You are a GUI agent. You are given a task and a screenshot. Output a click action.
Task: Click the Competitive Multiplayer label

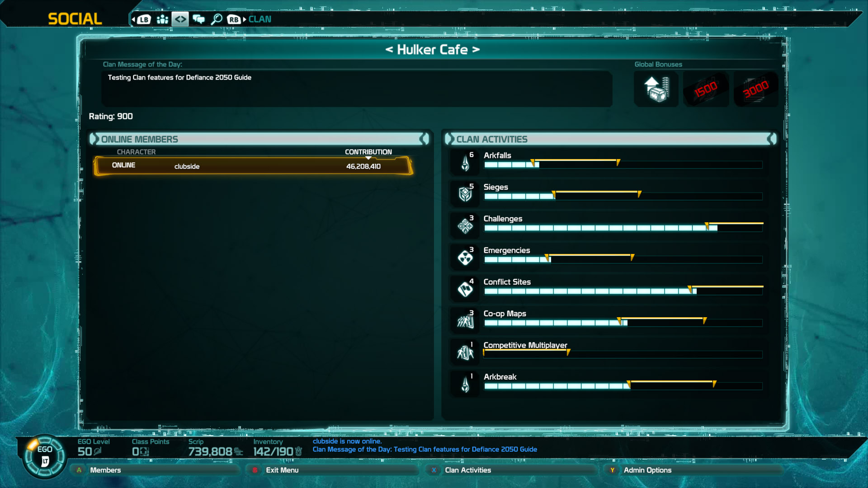pos(525,345)
